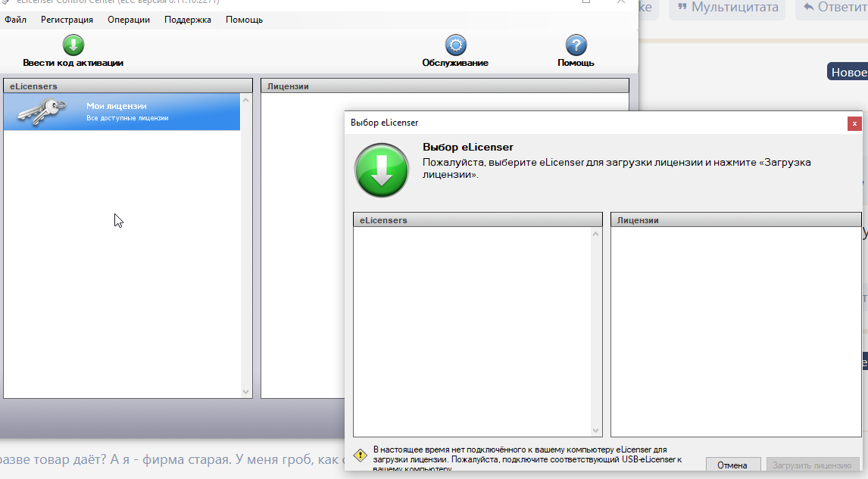Click the Новое badge in browser page

(848, 72)
